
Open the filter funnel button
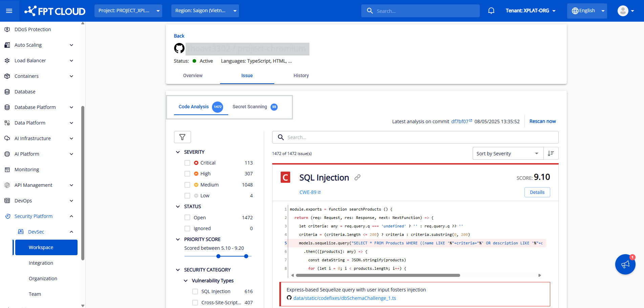183,137
